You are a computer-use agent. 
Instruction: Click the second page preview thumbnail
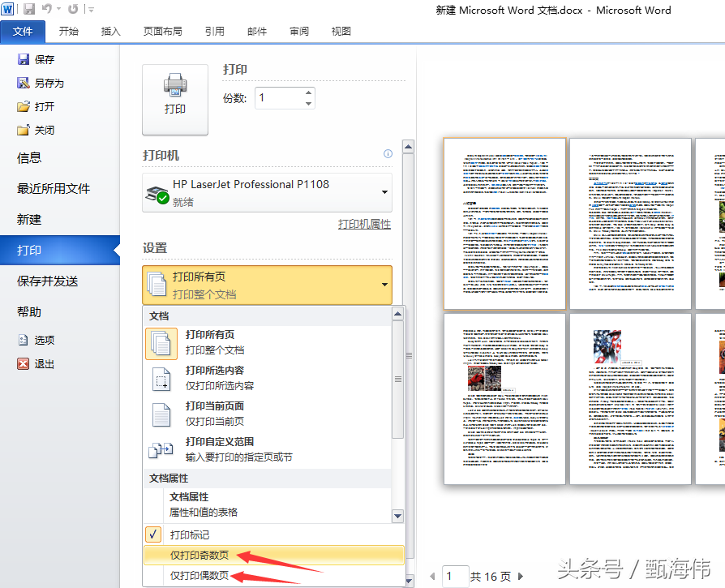(x=630, y=224)
